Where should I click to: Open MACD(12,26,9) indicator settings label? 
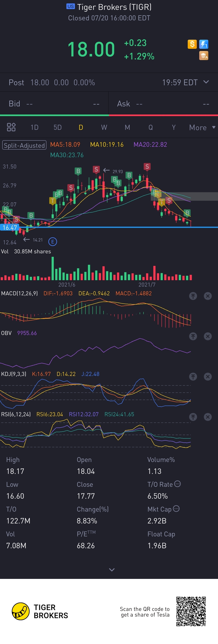(x=20, y=293)
